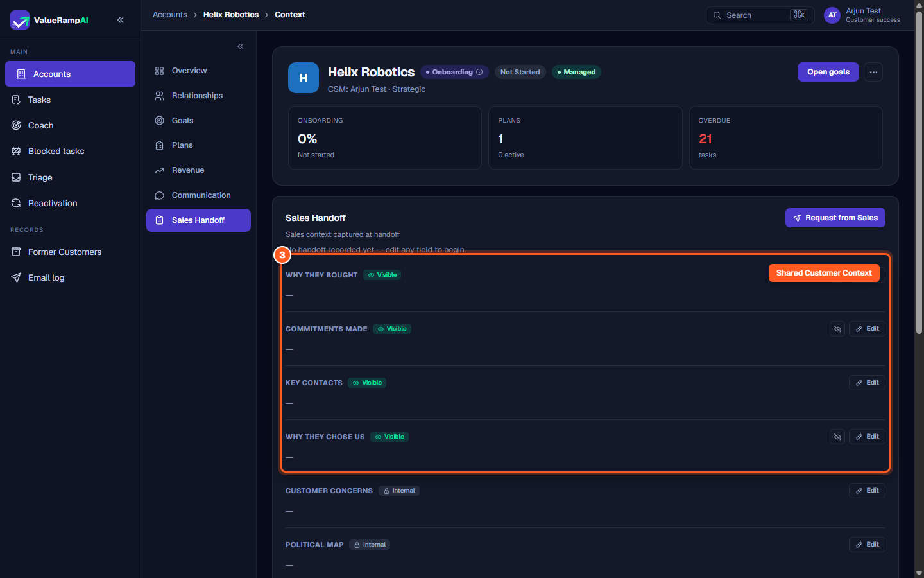
Task: Hide Why They Chose Us with eye-slash icon
Action: pos(837,437)
